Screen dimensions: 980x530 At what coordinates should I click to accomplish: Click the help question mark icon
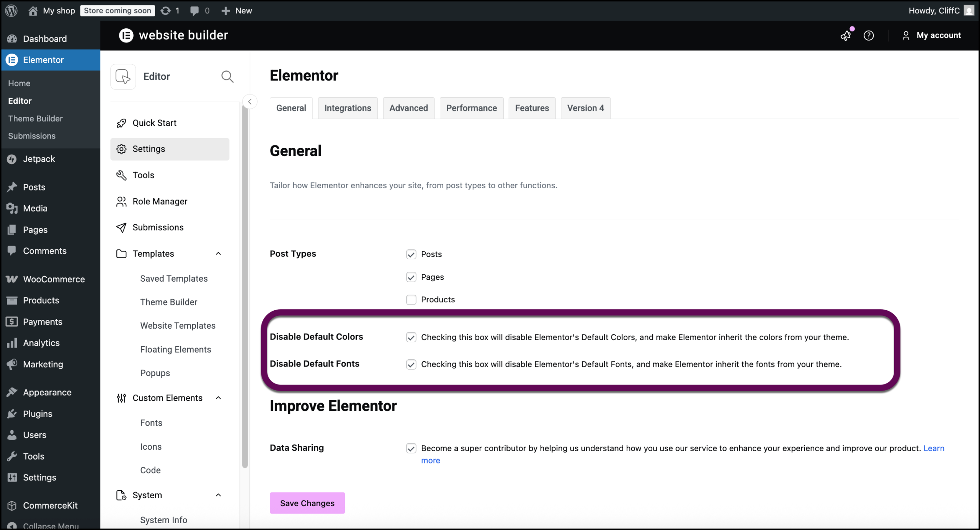pos(869,35)
